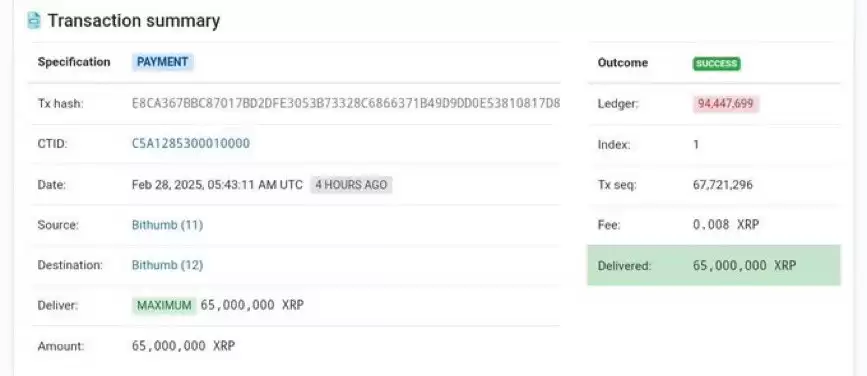Click the 0.008 XRP fee value

point(726,225)
